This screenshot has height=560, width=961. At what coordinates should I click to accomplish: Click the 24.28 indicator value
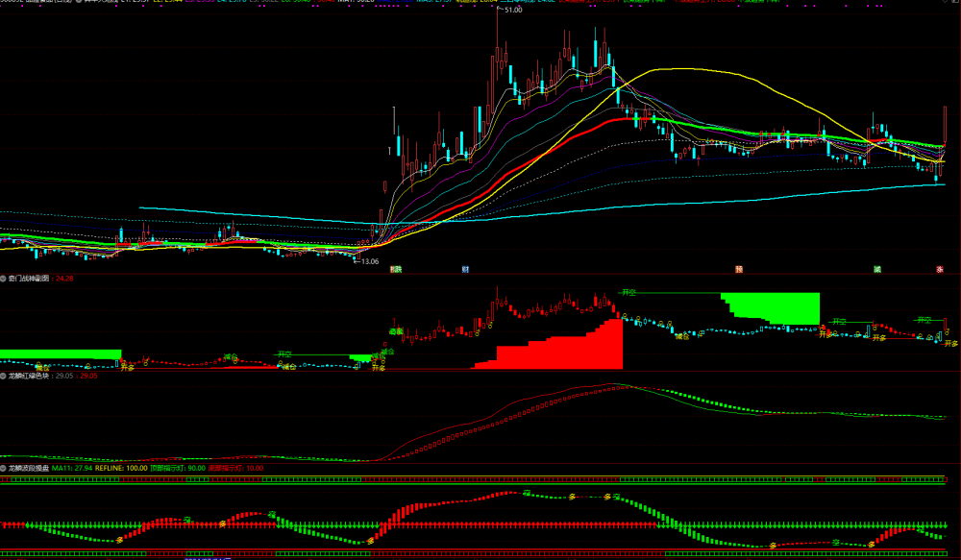[64, 279]
